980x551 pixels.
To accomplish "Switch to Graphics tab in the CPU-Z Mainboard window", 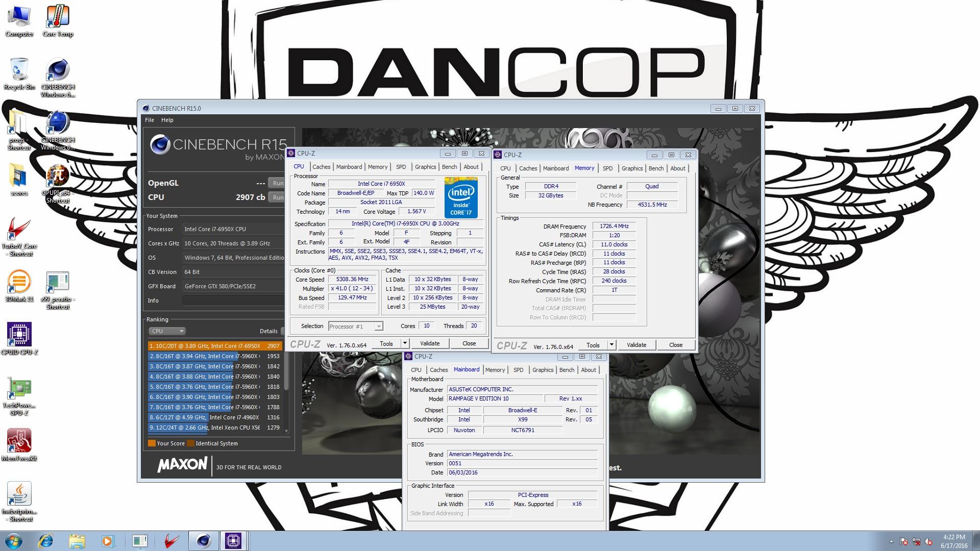I will pyautogui.click(x=543, y=370).
